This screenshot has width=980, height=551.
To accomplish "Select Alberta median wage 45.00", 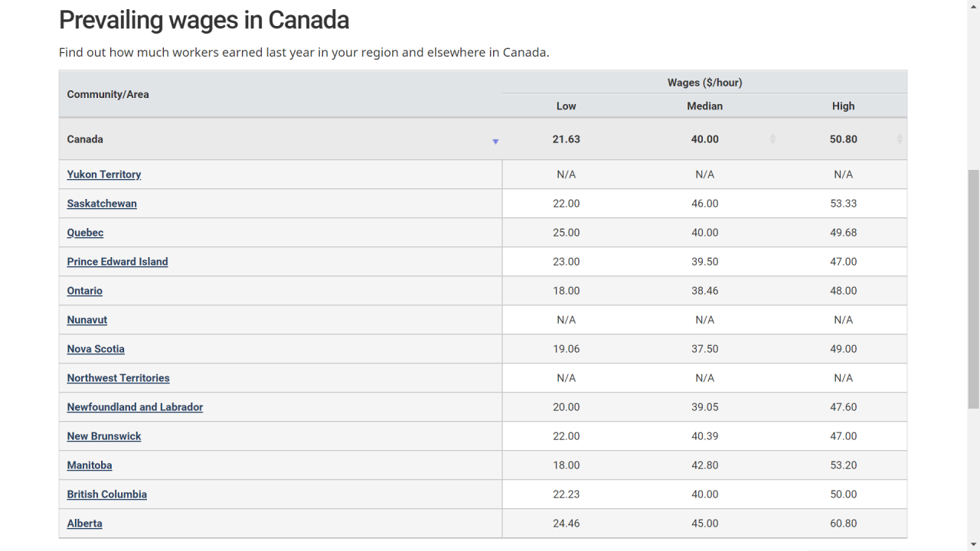I will click(704, 523).
